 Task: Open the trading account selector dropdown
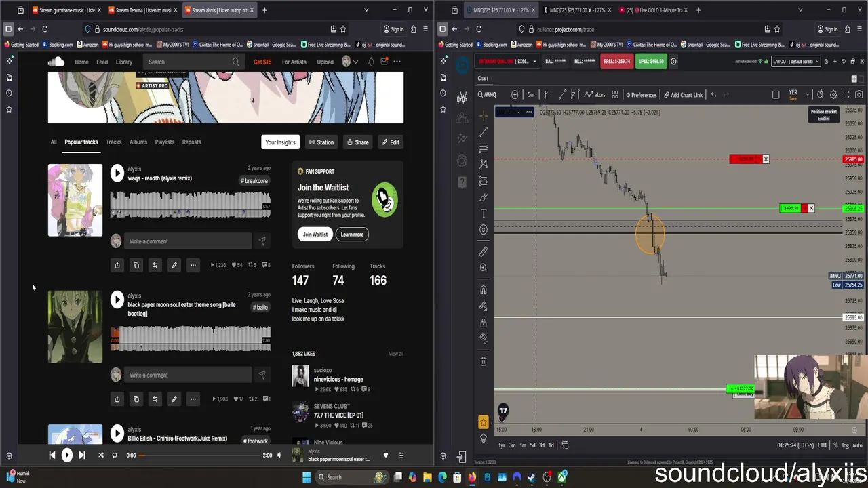(508, 61)
